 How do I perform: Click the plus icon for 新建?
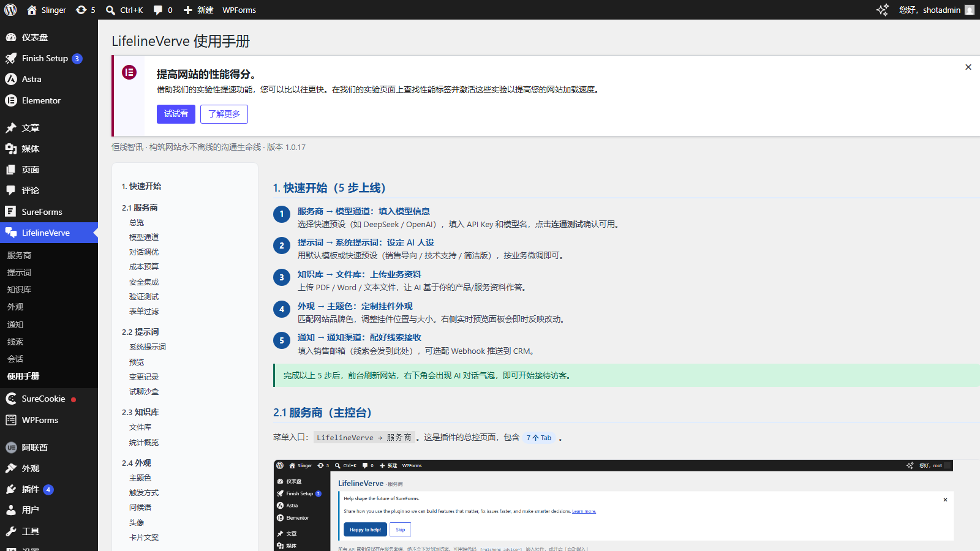(188, 10)
